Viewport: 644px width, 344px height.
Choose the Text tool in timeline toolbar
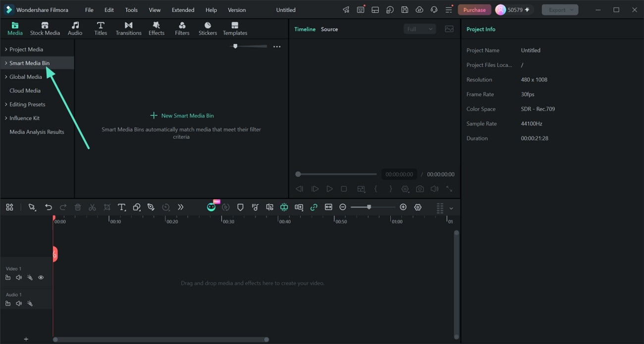coord(121,207)
